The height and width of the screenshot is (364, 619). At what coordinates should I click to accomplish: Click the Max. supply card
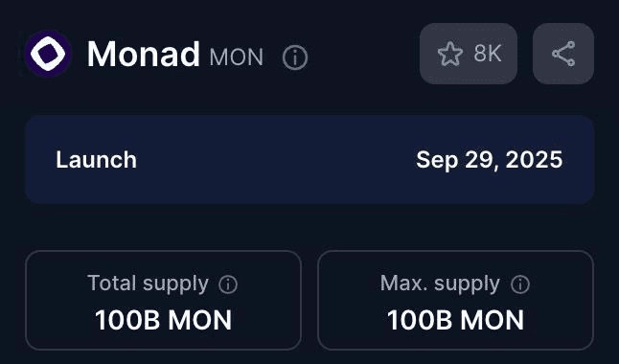click(455, 300)
